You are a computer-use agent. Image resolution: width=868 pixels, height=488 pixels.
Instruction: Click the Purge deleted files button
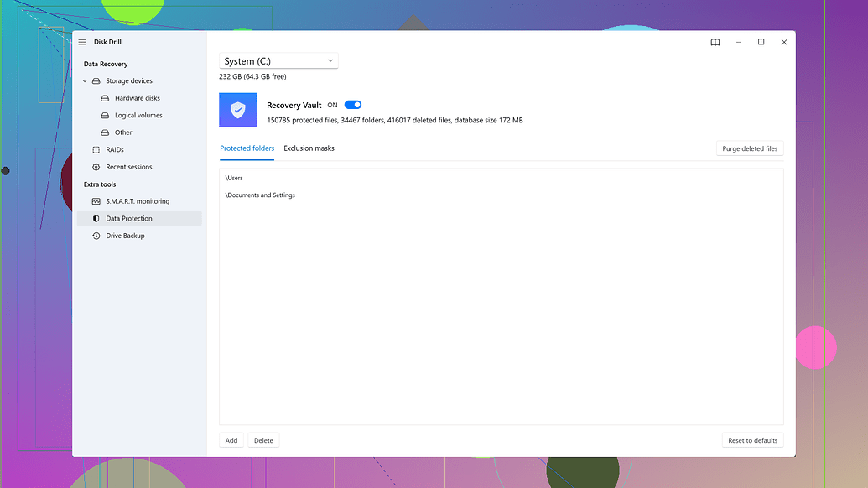tap(750, 148)
